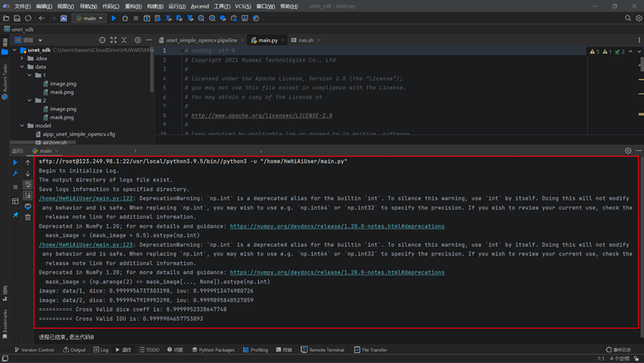Open Run panel settings gear icon
Image resolution: width=644 pixels, height=363 pixels.
628,151
